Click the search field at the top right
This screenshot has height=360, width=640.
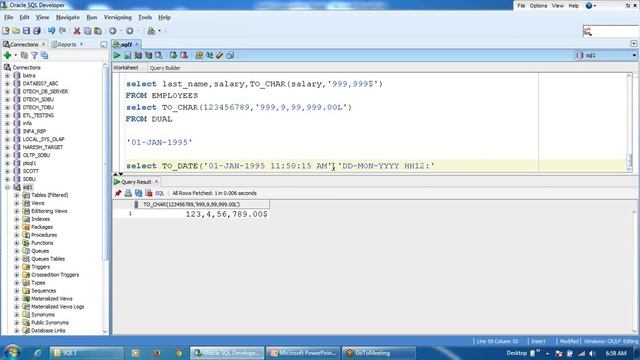click(610, 31)
